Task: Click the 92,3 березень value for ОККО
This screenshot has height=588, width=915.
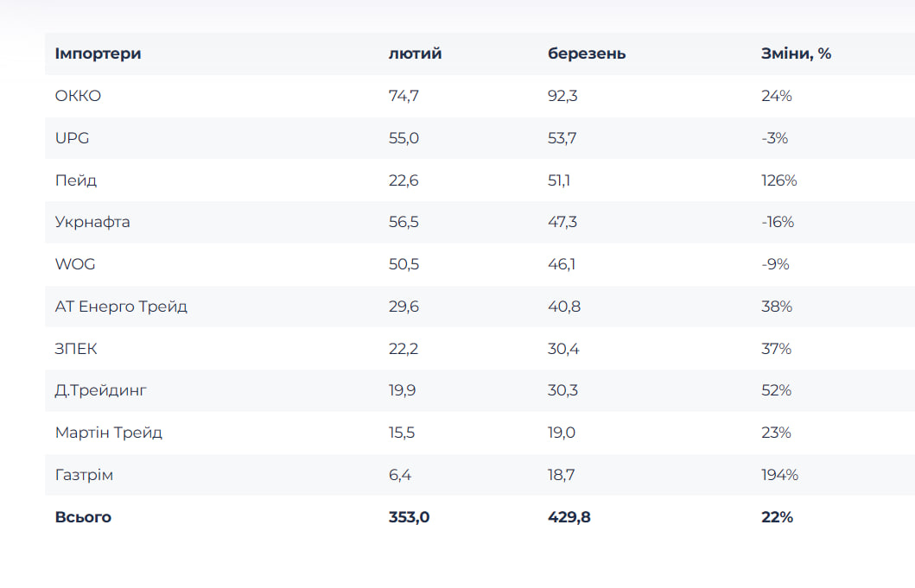Action: point(562,96)
